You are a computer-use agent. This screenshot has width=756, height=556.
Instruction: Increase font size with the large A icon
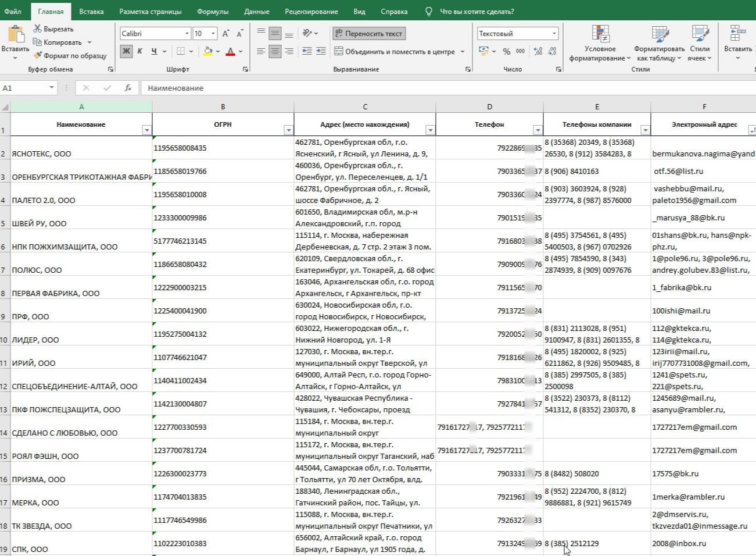click(x=225, y=34)
